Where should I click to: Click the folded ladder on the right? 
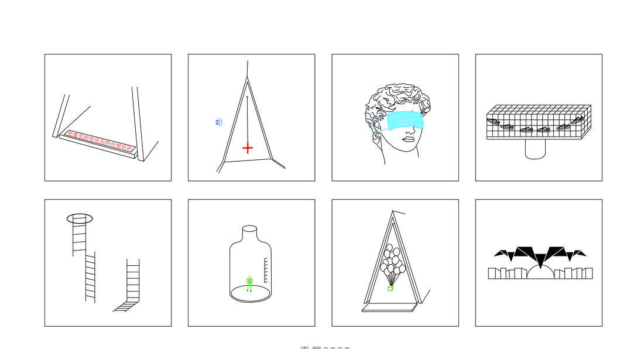[x=127, y=285]
